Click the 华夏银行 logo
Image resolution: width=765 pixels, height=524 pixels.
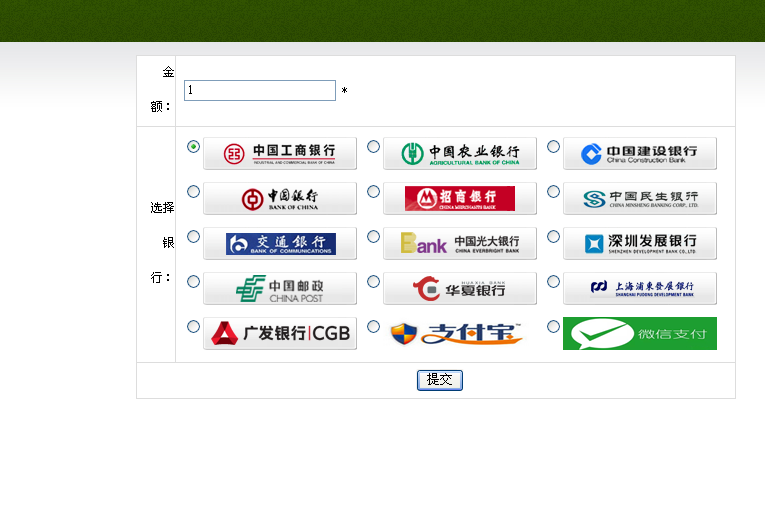tap(460, 288)
